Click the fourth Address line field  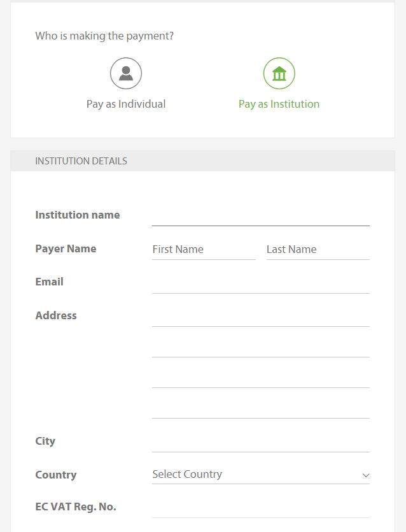coord(260,408)
